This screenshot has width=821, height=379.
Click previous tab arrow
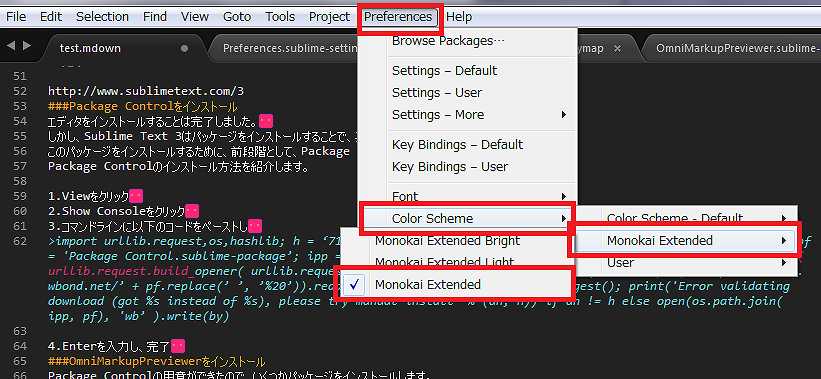point(10,46)
